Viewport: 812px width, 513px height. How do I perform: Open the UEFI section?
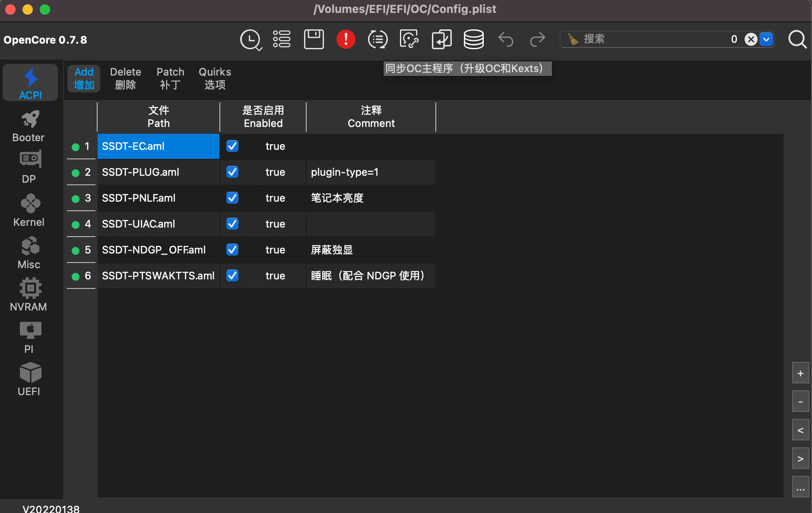29,379
